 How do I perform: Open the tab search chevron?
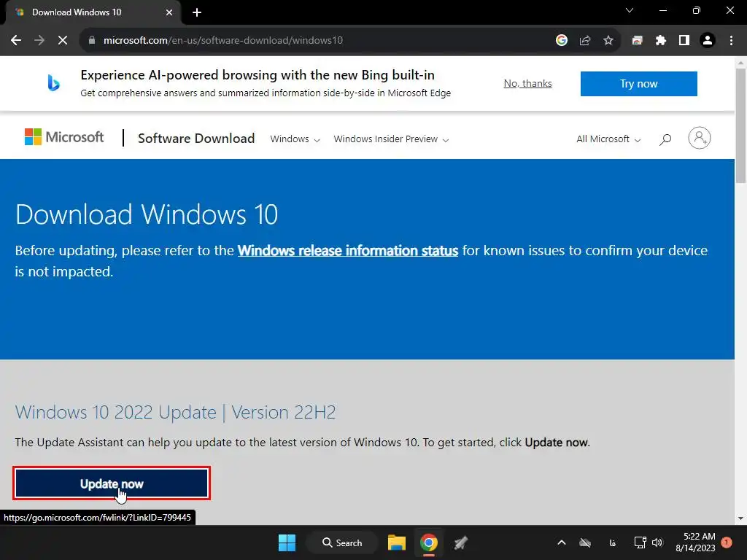[630, 10]
